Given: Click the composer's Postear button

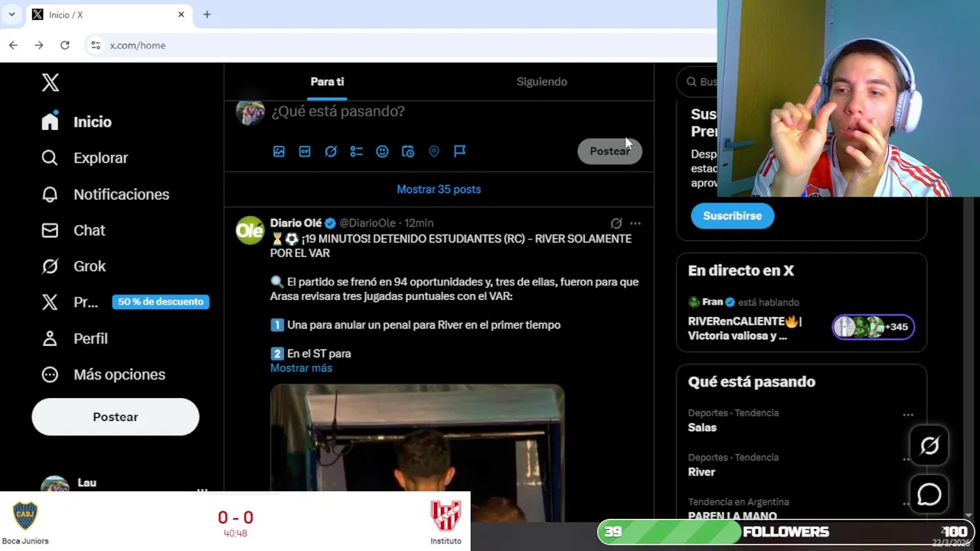Looking at the screenshot, I should tap(609, 152).
